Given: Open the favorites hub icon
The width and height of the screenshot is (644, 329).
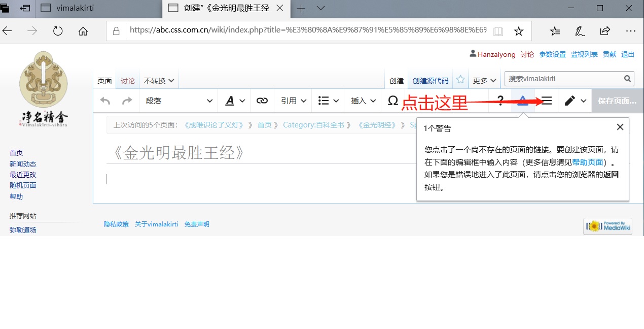Looking at the screenshot, I should [555, 31].
